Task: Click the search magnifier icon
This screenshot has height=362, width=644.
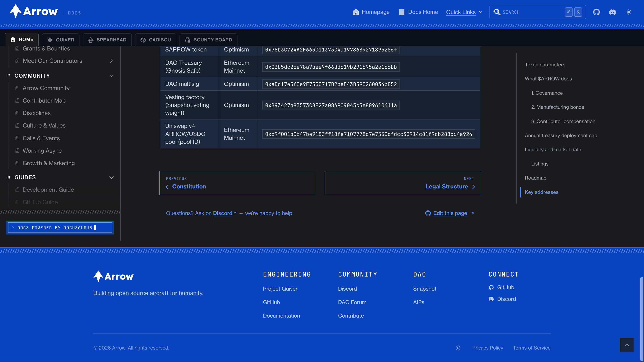Action: point(497,12)
